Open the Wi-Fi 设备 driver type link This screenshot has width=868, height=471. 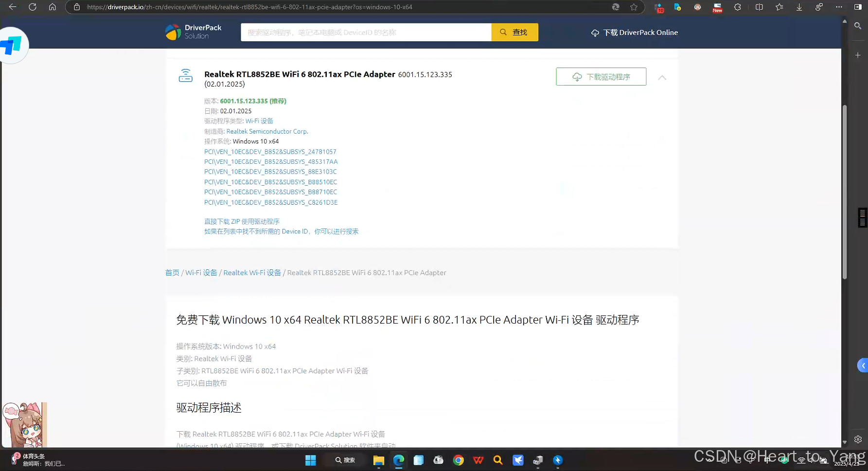pos(259,121)
